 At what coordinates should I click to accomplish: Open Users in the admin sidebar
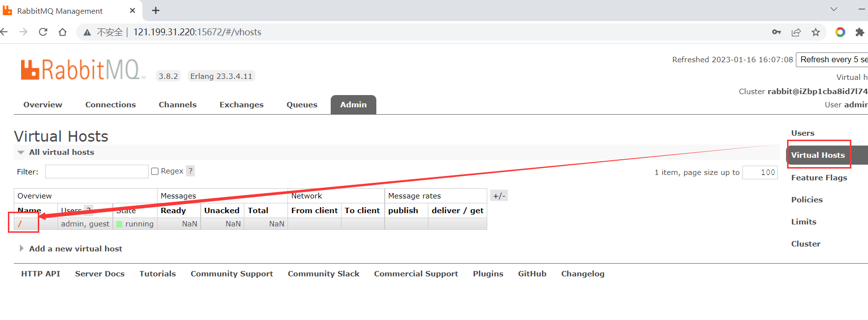pos(803,133)
